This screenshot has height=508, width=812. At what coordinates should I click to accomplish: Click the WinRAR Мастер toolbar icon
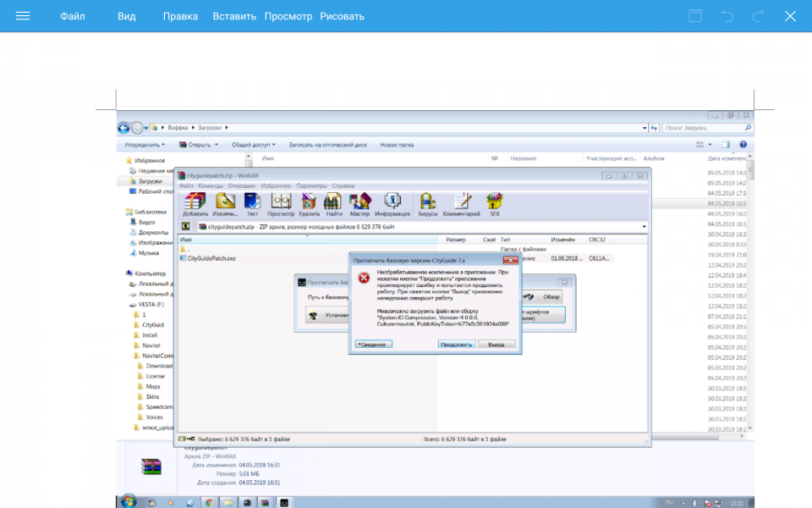360,204
